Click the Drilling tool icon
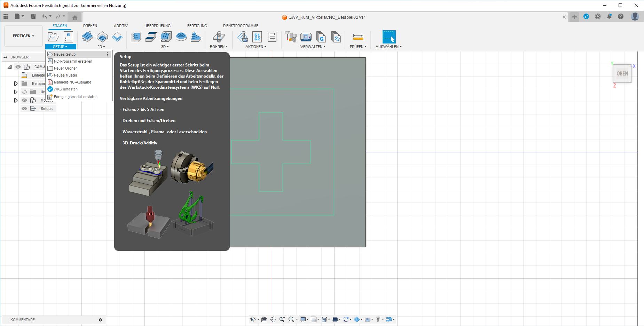The image size is (644, 326). [219, 37]
